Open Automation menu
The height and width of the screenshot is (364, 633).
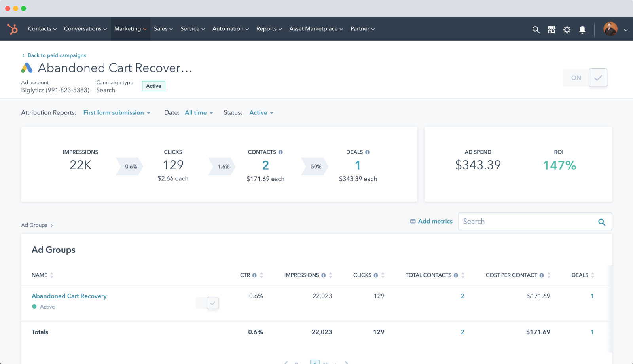click(231, 29)
